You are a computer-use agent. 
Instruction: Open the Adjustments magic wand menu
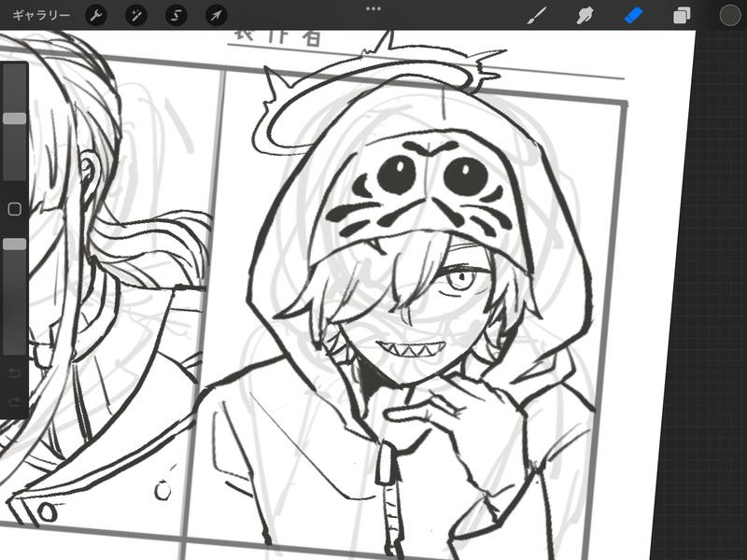(x=135, y=16)
